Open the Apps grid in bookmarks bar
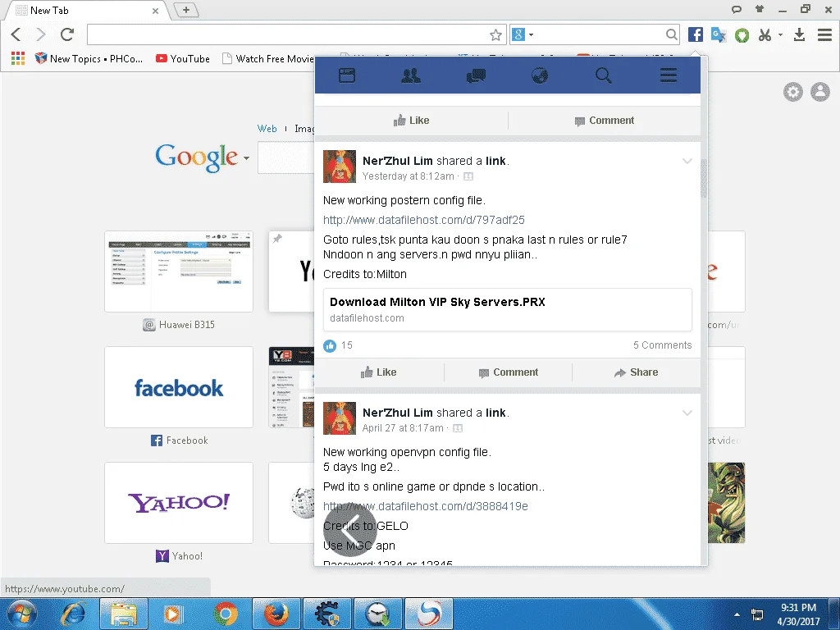The image size is (840, 630). 18,58
